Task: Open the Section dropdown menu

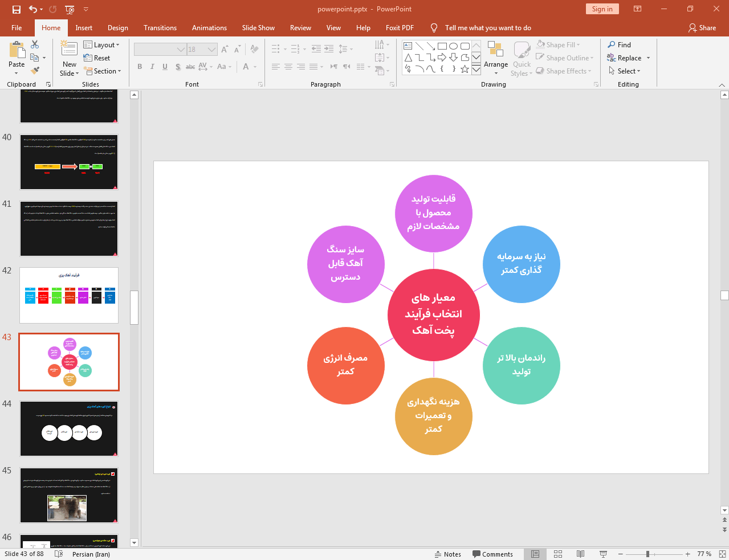Action: [103, 71]
